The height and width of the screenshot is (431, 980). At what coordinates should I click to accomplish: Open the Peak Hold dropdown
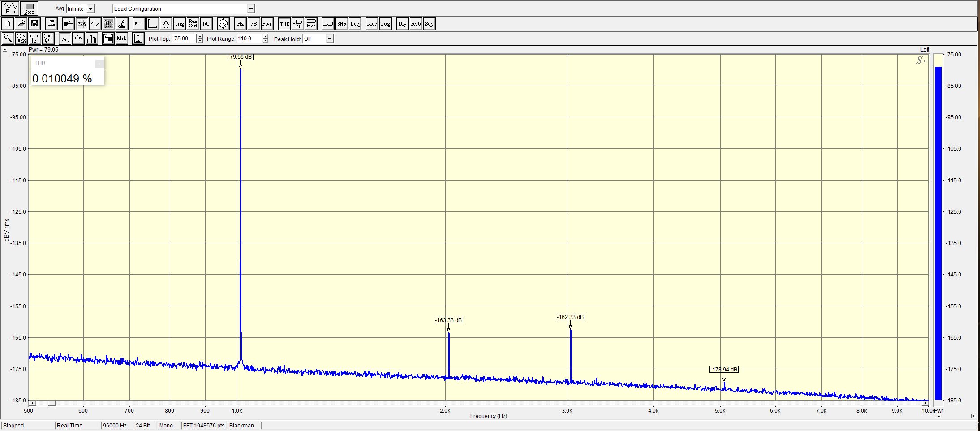330,39
